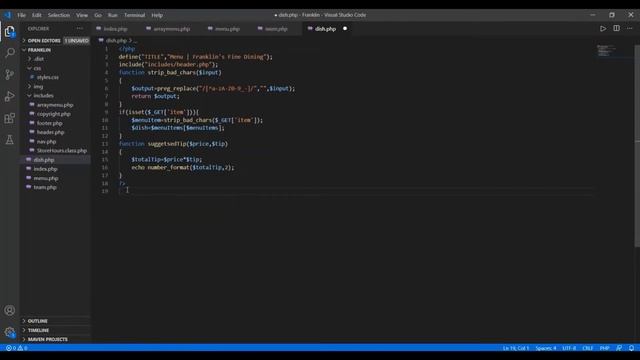Place cursor on empty line 19
Viewport: 640px width, 360px height.
coord(355,191)
